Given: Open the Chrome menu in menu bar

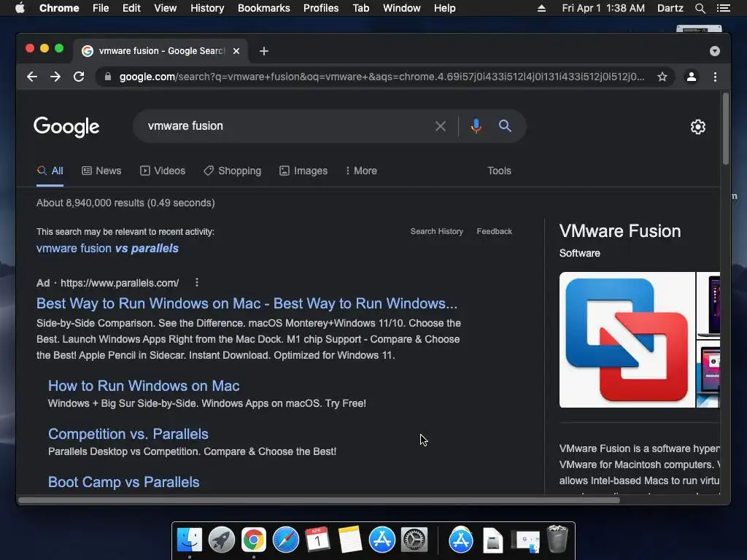Looking at the screenshot, I should click(59, 8).
